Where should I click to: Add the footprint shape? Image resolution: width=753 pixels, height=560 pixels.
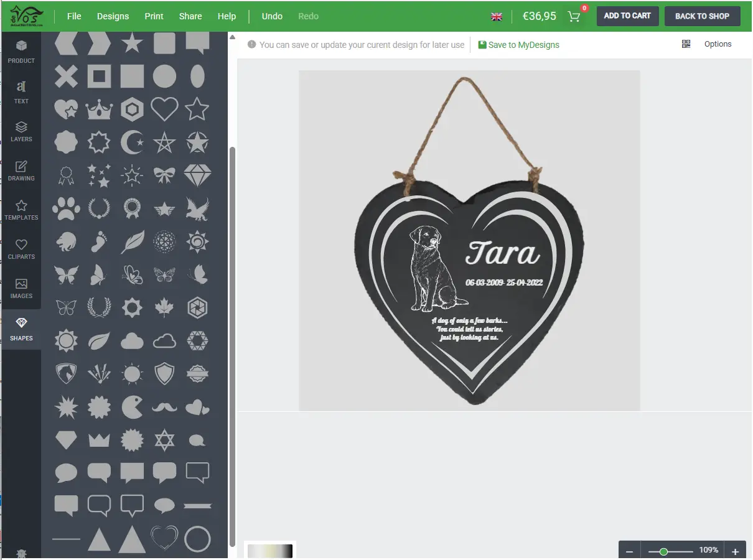[x=99, y=241]
